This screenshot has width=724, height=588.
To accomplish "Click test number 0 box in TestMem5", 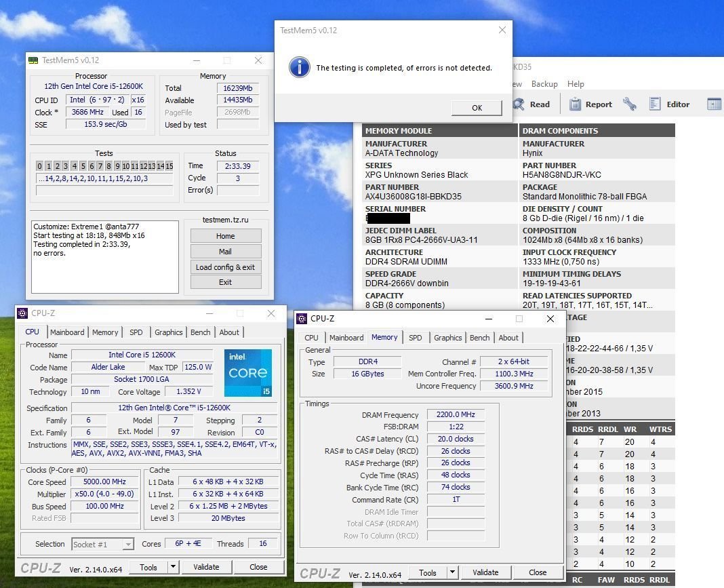I will (40, 166).
